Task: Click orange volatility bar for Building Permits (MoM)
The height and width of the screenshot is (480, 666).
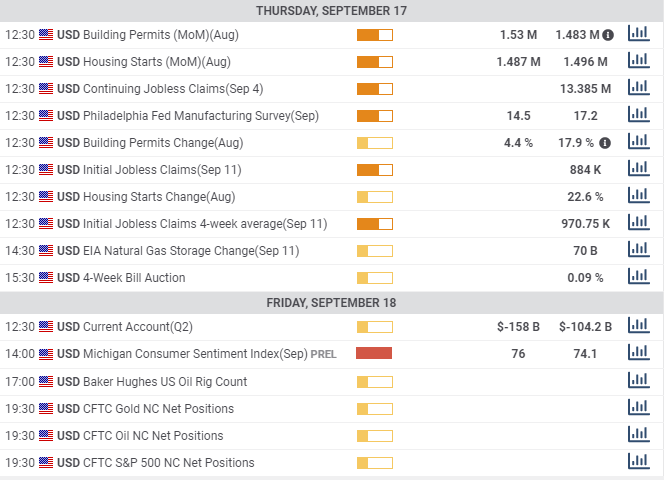Action: [x=375, y=35]
